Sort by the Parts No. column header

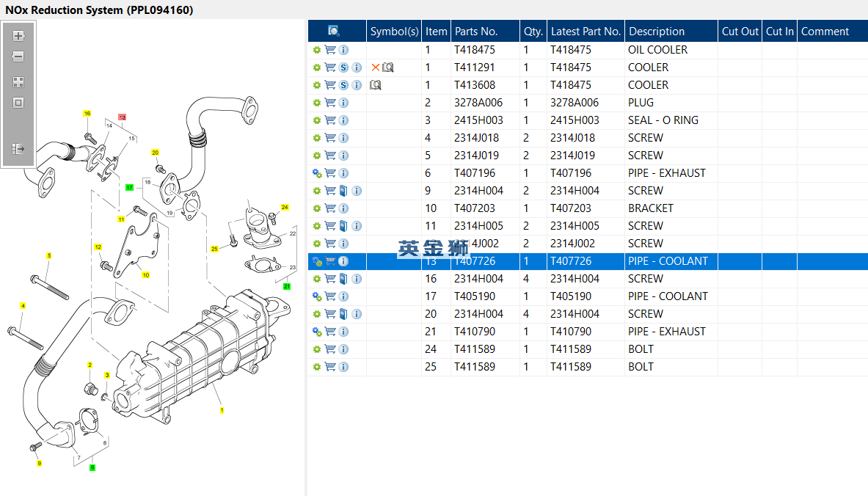pyautogui.click(x=485, y=31)
